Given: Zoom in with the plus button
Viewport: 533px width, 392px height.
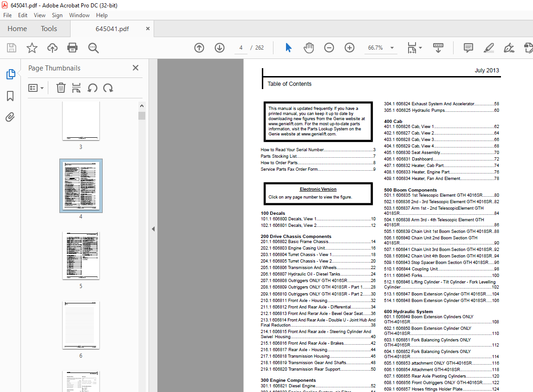Looking at the screenshot, I should 350,48.
